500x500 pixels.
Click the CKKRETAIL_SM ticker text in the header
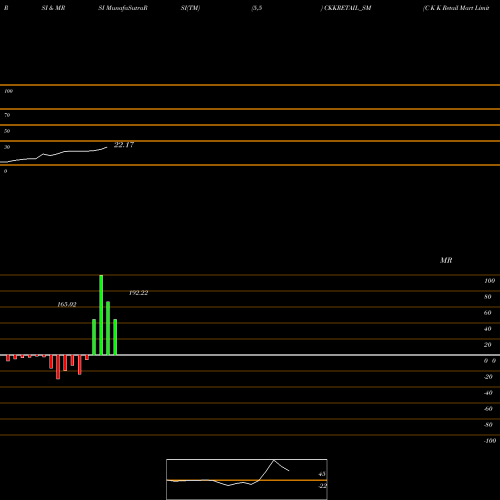348,8
